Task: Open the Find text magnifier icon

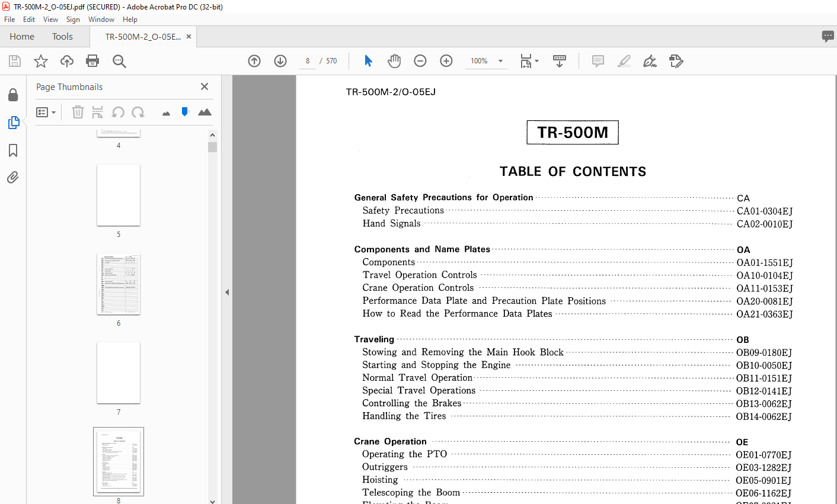Action: tap(119, 61)
